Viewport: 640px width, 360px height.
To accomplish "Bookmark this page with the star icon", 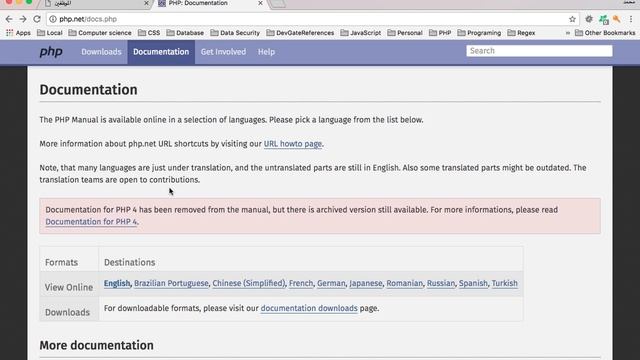I will [572, 19].
